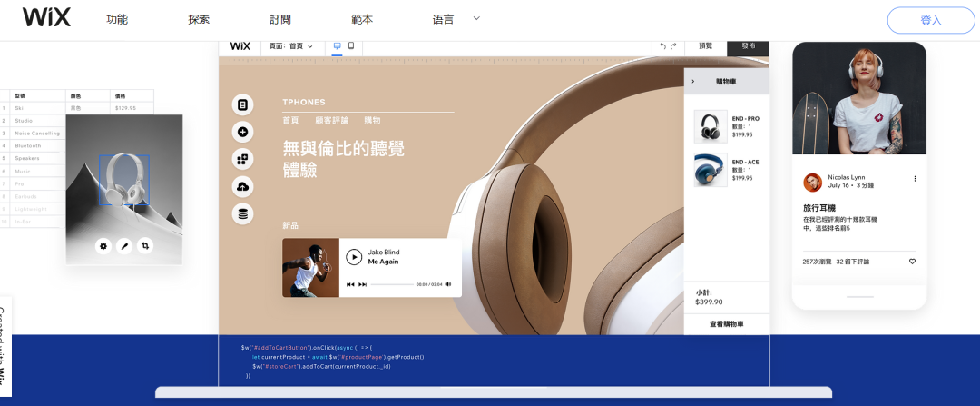980x406 pixels.
Task: Click the woman with headphones photo
Action: click(x=859, y=98)
